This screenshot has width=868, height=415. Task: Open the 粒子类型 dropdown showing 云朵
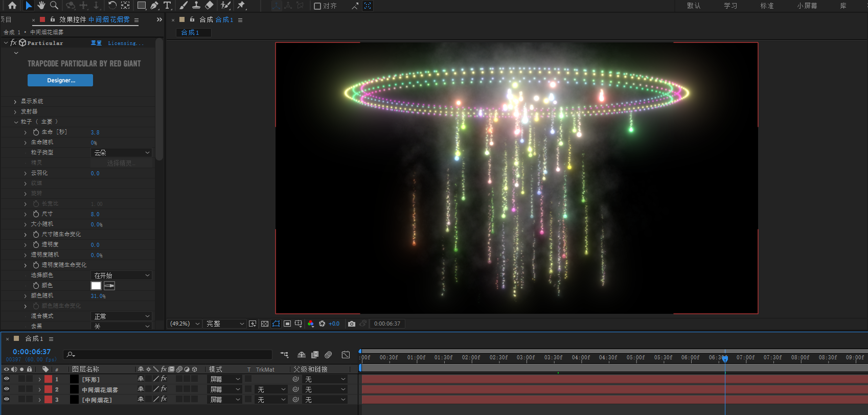[122, 153]
